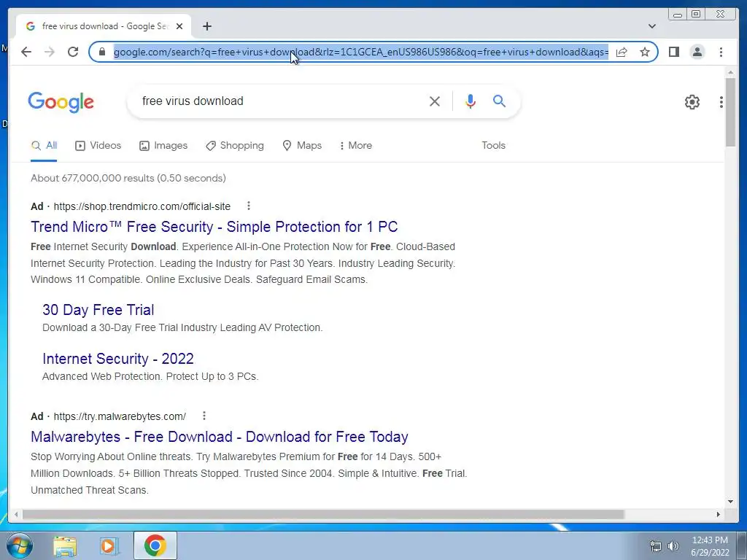This screenshot has width=747, height=560.
Task: Click the horizontal scrollbar thumb
Action: tap(323, 514)
